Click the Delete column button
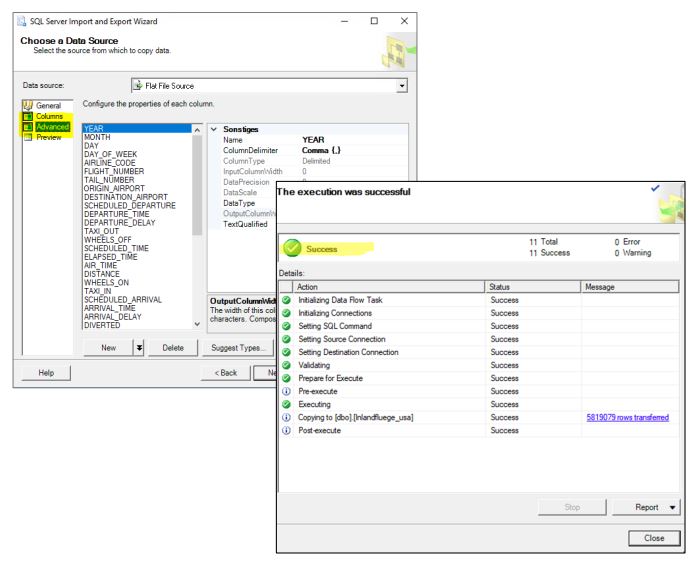Viewport: 695px width, 567px height. (172, 348)
